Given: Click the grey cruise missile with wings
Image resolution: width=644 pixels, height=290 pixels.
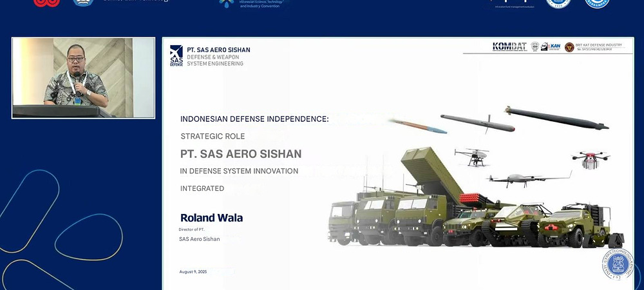Looking at the screenshot, I should tap(477, 122).
